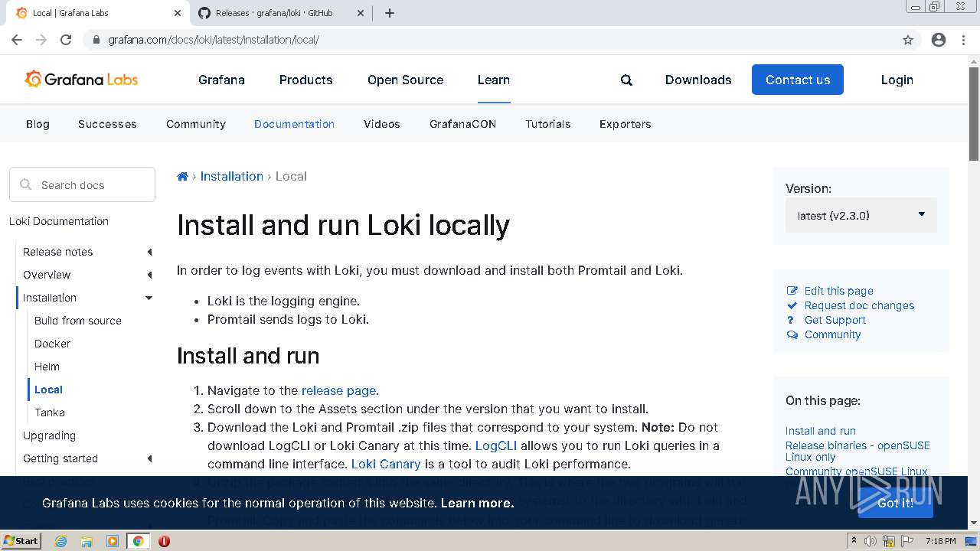Close the Local | Grafana Labs tab
The width and height of the screenshot is (980, 551).
pos(178,13)
